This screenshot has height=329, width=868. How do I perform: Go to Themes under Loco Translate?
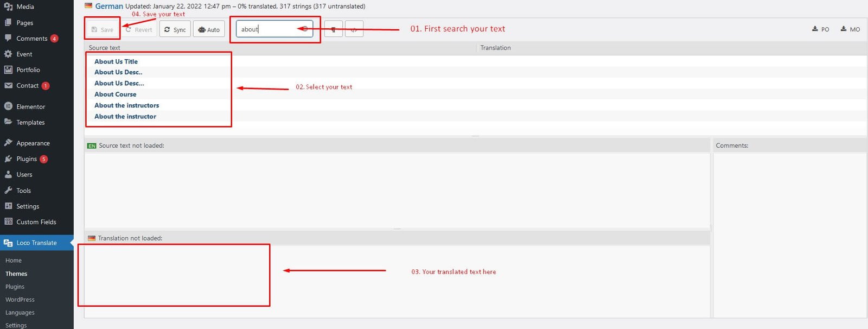16,274
